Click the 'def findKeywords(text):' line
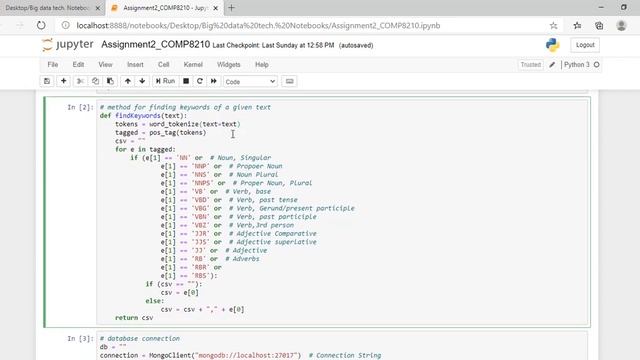 click(x=143, y=116)
